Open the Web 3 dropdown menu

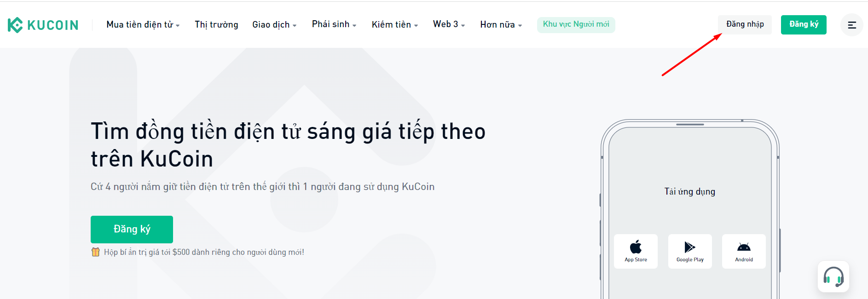coord(449,24)
